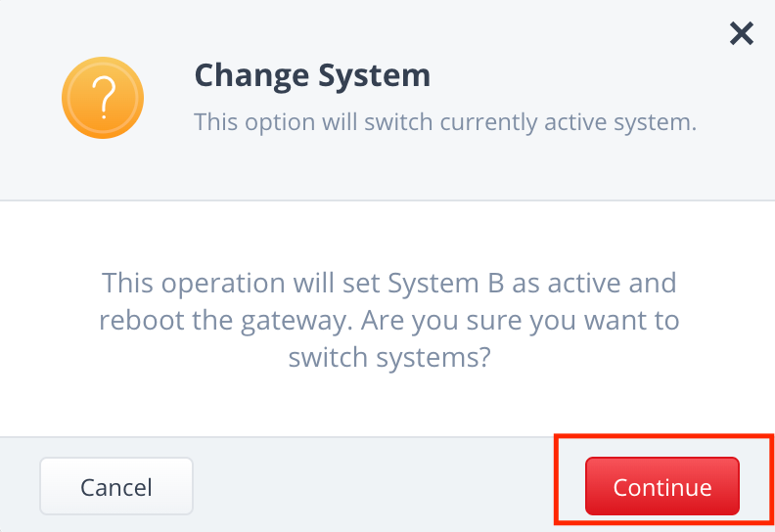
Task: Close the Change System dialog with X
Action: (742, 33)
